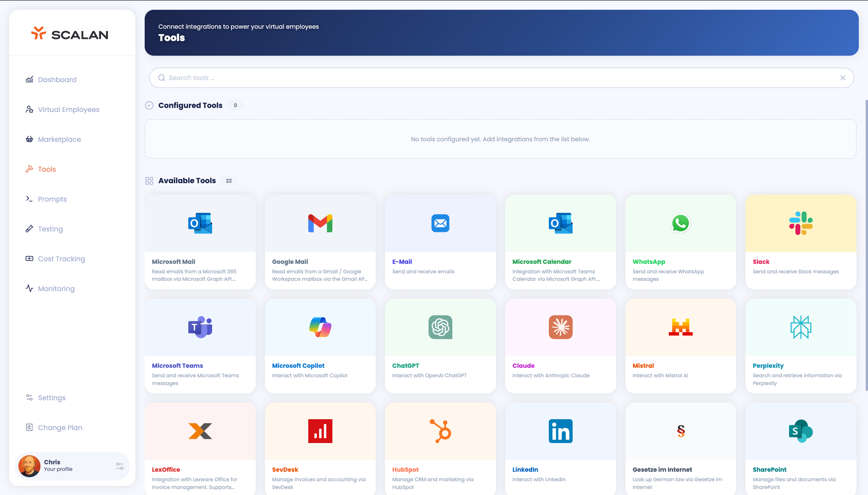Screen dimensions: 868x495
Task: Open the E-Mail tool title
Action: click(x=402, y=262)
